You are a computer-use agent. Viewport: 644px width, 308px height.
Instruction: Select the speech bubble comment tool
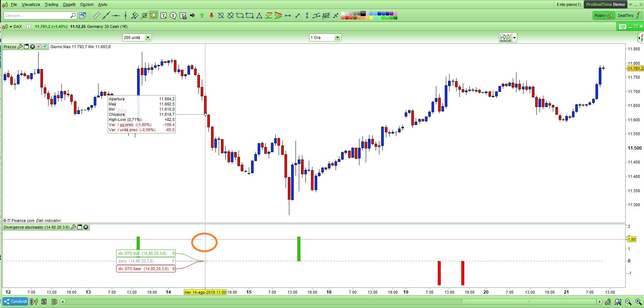click(173, 15)
